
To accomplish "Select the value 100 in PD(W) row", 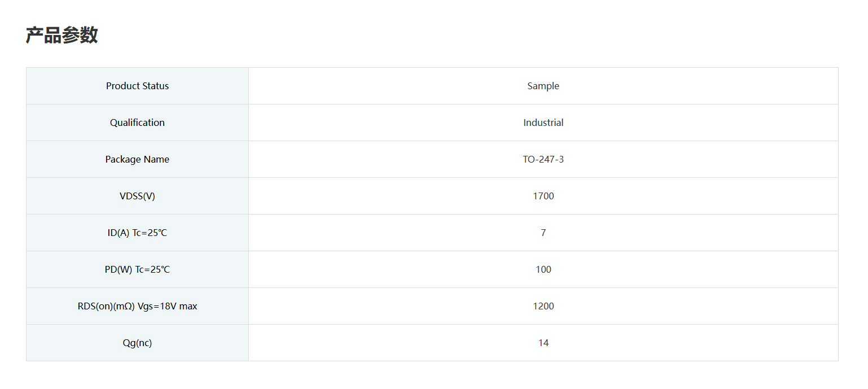I will tap(543, 269).
